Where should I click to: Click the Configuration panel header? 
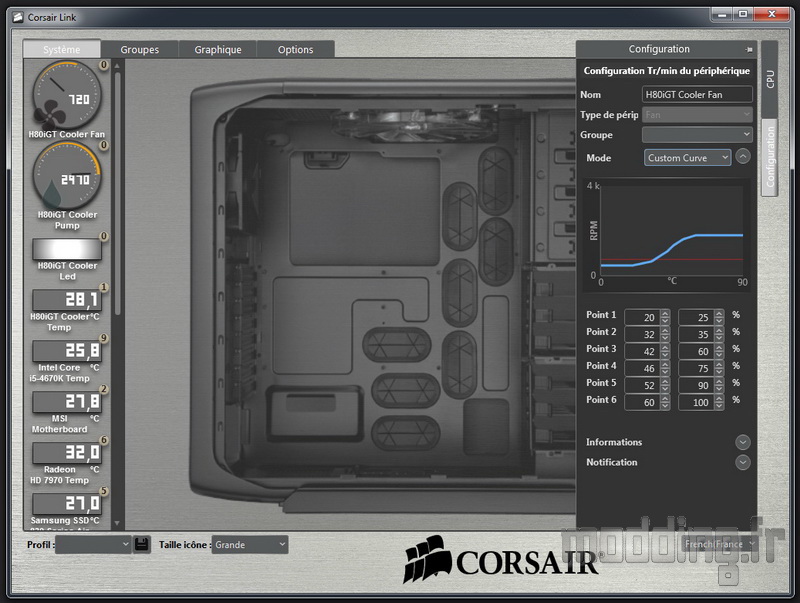click(x=666, y=49)
